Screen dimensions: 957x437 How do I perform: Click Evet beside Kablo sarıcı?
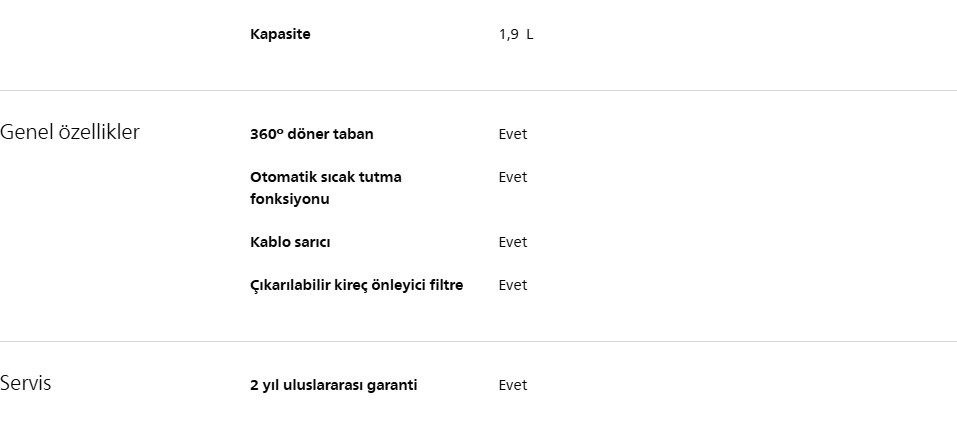tap(512, 242)
